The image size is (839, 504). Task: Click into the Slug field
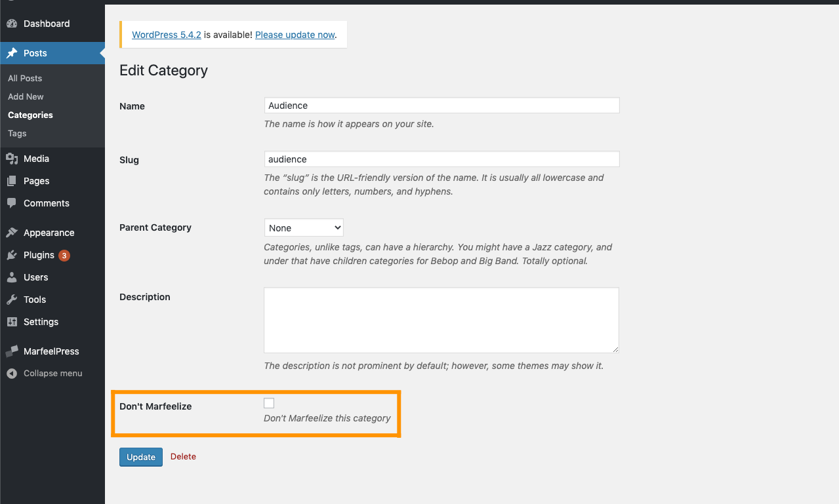coord(441,159)
